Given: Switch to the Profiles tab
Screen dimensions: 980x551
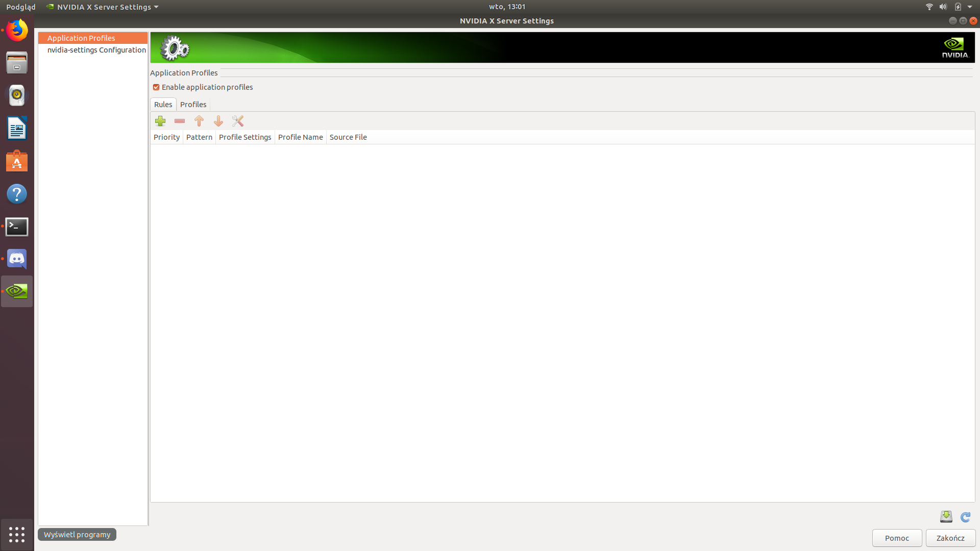Looking at the screenshot, I should [193, 105].
